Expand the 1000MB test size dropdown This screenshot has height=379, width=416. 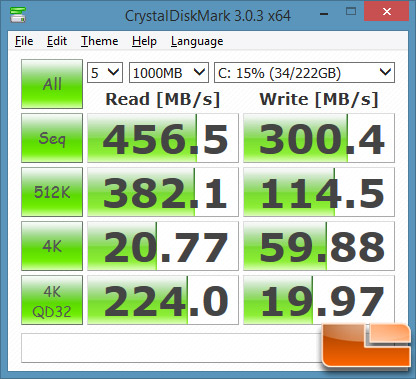point(169,72)
